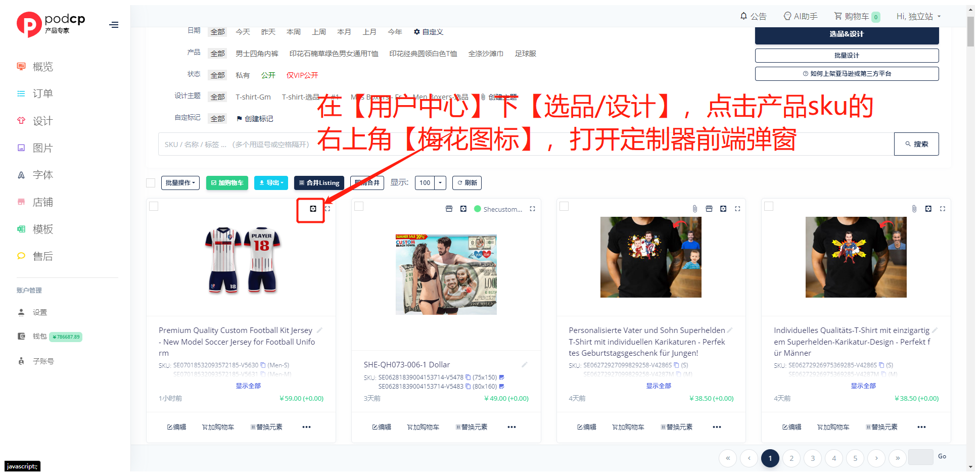Viewport: 980px width, 476px height.
Task: Open 子账号 in the sidebar
Action: (43, 361)
